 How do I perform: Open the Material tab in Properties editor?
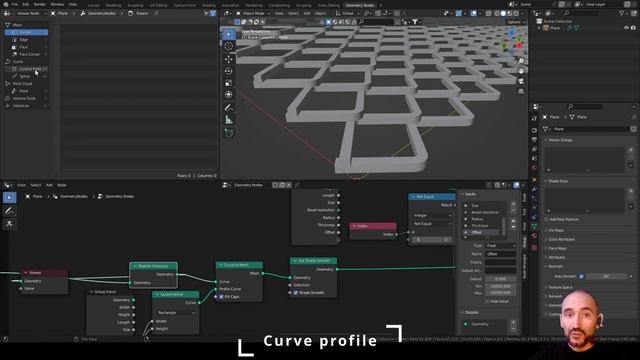(534, 236)
